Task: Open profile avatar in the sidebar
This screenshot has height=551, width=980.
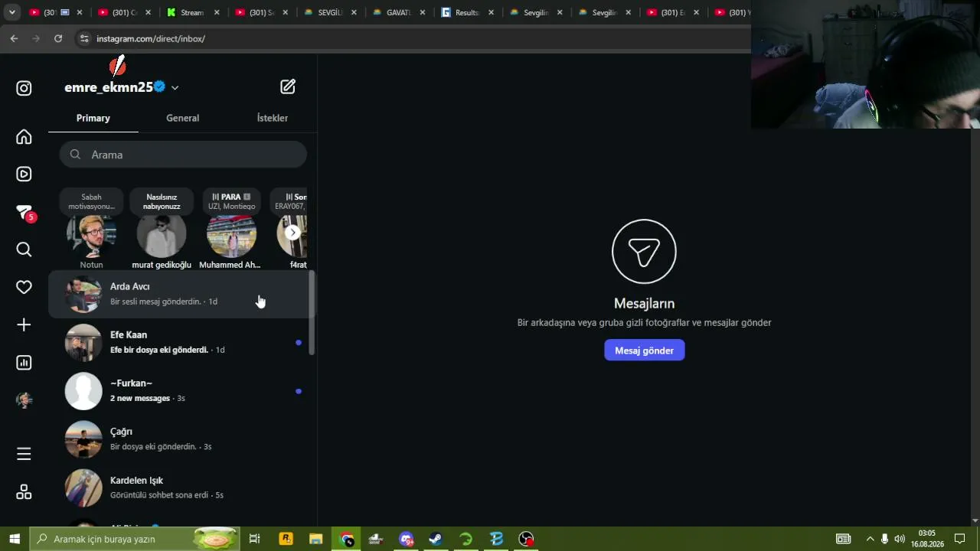Action: pyautogui.click(x=24, y=400)
